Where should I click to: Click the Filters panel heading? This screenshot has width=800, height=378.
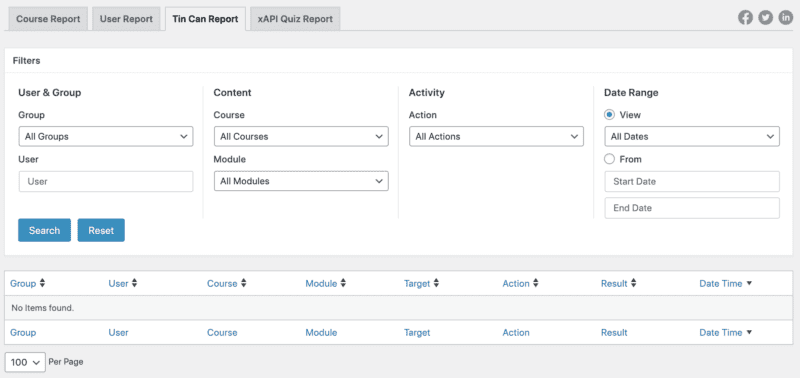pyautogui.click(x=27, y=61)
